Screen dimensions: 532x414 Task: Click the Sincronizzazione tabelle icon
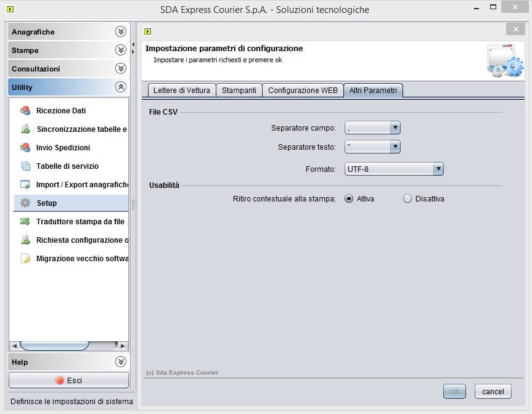click(25, 129)
